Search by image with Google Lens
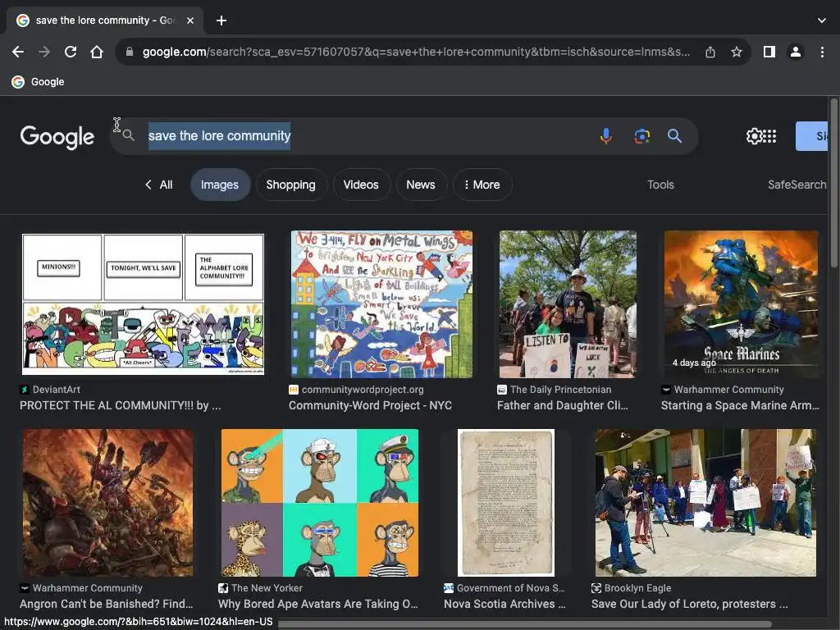Screen dimensions: 840x630 641,136
